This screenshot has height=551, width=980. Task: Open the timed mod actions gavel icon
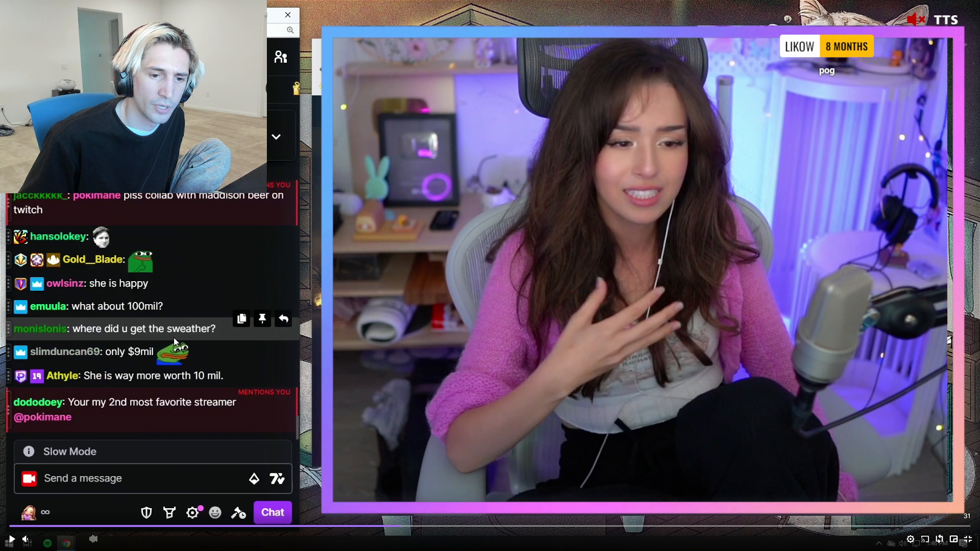238,513
